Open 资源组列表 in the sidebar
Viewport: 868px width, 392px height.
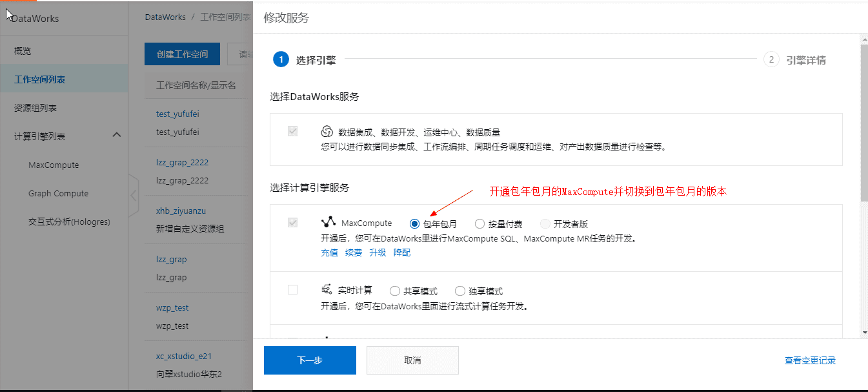click(64, 108)
